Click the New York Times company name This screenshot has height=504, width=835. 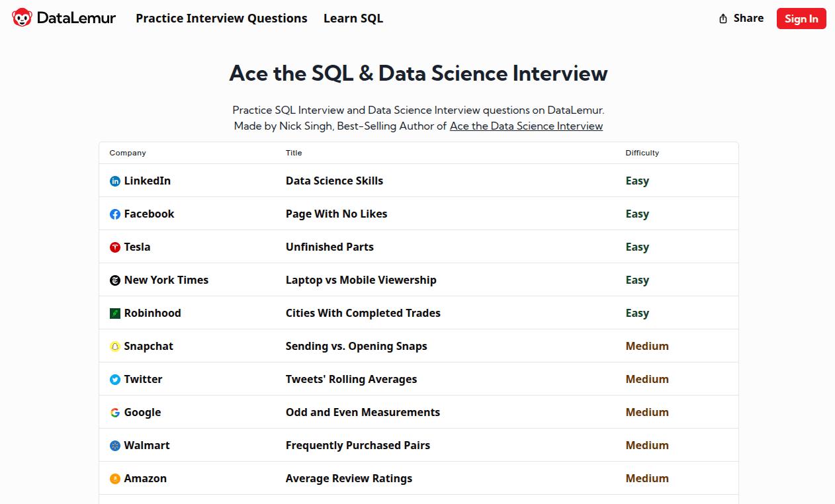tap(166, 280)
